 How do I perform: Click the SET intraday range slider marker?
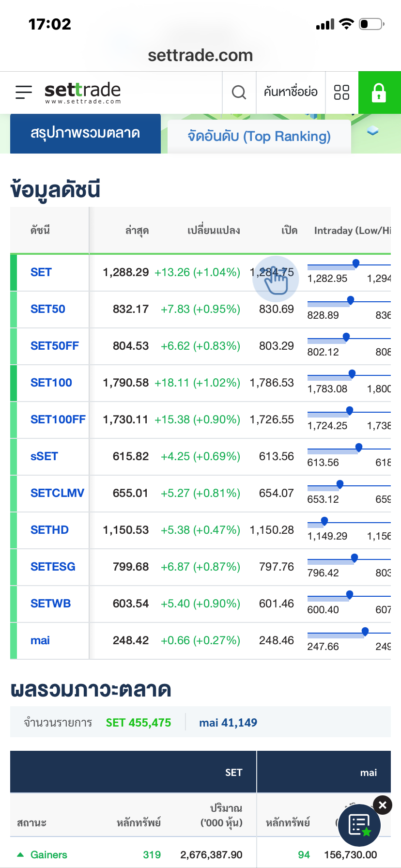point(356,263)
